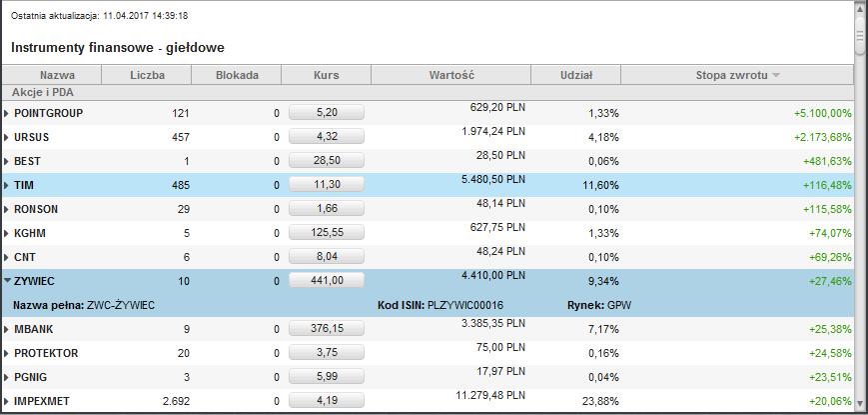868x415 pixels.
Task: Sort by the Wartość column header
Action: click(451, 75)
